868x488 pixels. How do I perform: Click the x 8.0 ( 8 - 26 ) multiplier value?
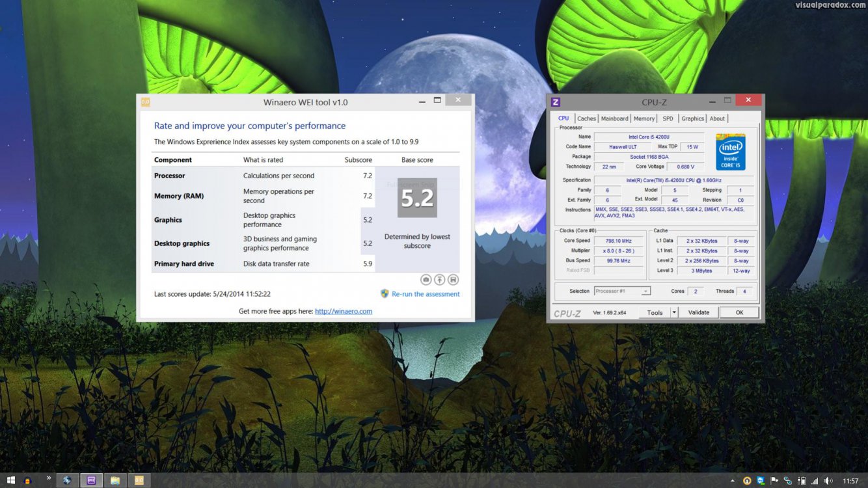[x=618, y=251]
